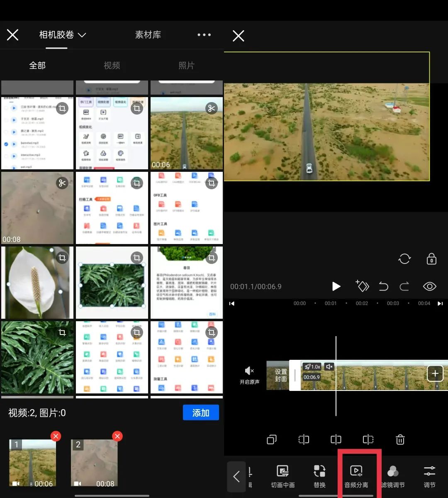Switch to the video (视频) tab
The width and height of the screenshot is (448, 498).
[x=112, y=66]
